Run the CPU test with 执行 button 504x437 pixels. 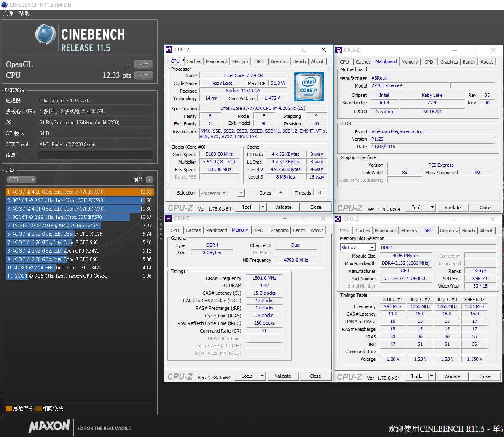143,75
